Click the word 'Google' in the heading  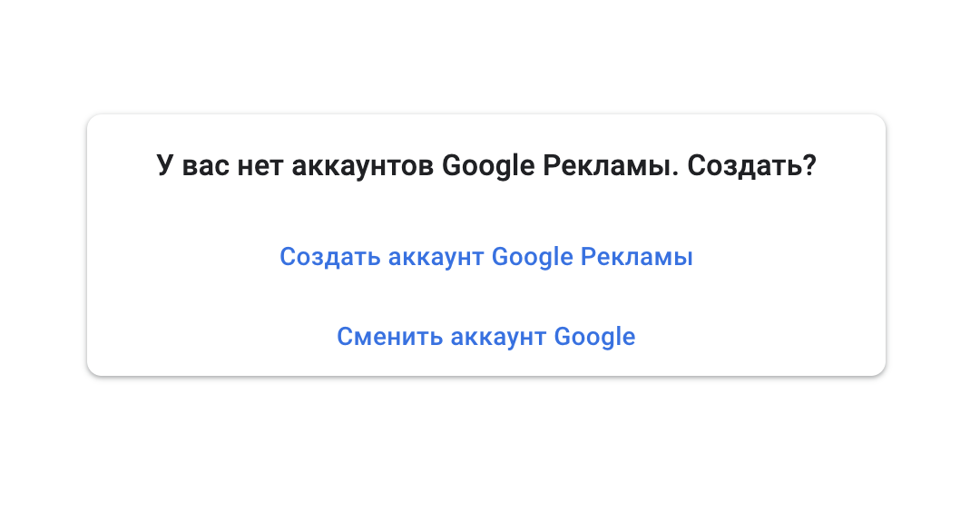pos(488,165)
